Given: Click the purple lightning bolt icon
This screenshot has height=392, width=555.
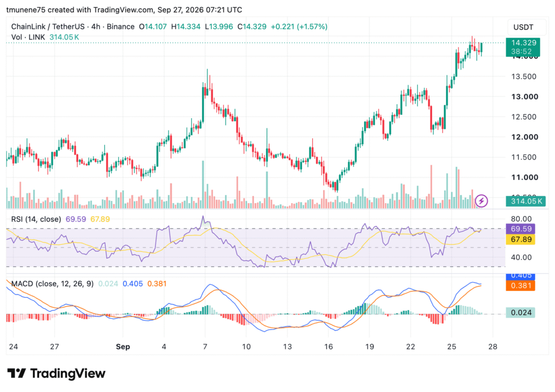Looking at the screenshot, I should click(x=481, y=201).
